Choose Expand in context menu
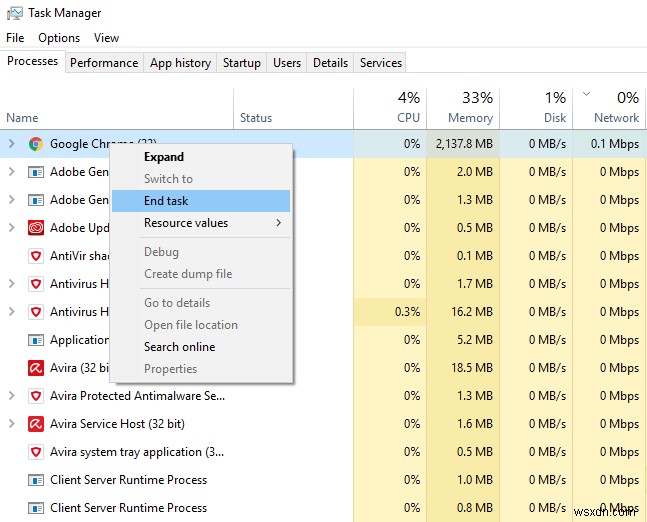Image resolution: width=647 pixels, height=522 pixels. pyautogui.click(x=201, y=157)
